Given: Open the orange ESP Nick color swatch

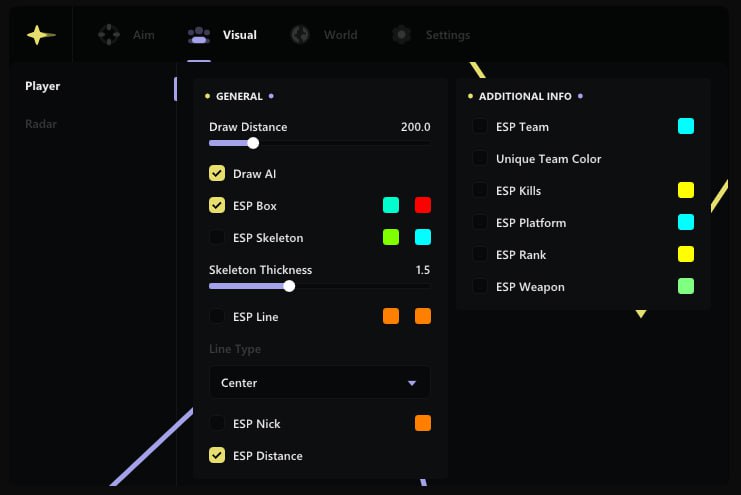Looking at the screenshot, I should (423, 423).
